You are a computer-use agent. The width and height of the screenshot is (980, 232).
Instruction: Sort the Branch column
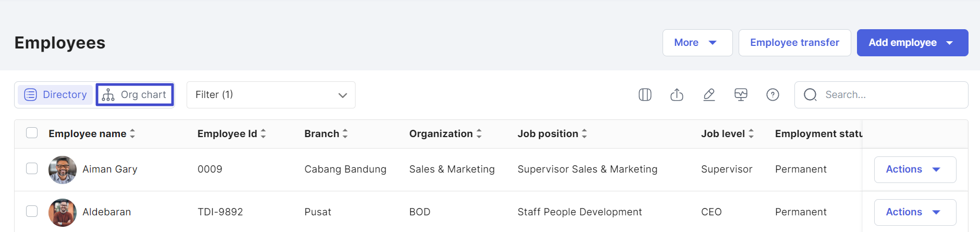(x=345, y=134)
